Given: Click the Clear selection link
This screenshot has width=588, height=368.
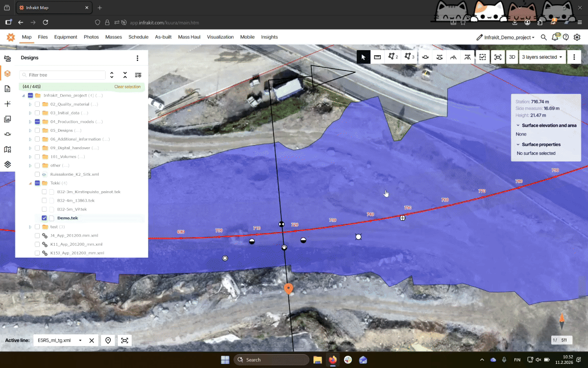Looking at the screenshot, I should [127, 87].
